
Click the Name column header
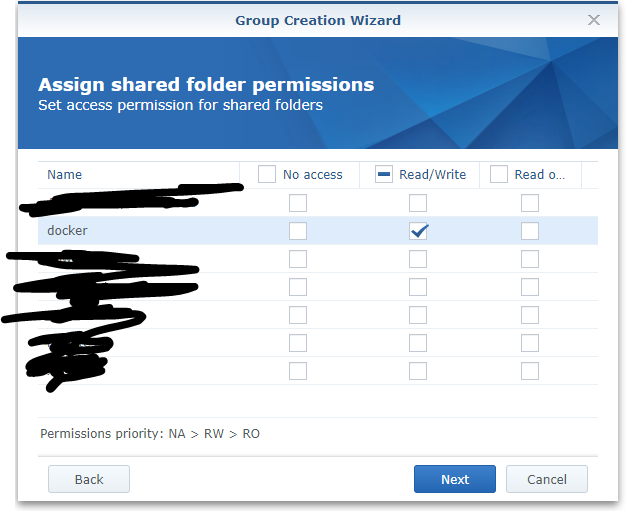click(x=65, y=174)
